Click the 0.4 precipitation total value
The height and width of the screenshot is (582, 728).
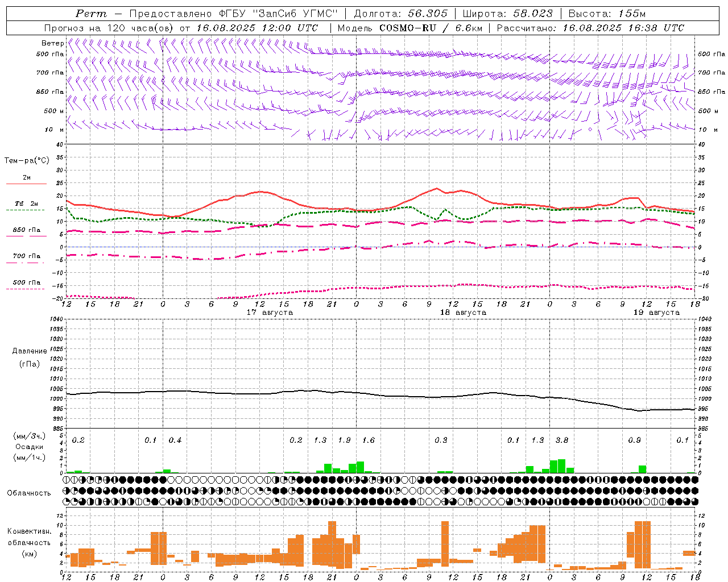tap(175, 440)
